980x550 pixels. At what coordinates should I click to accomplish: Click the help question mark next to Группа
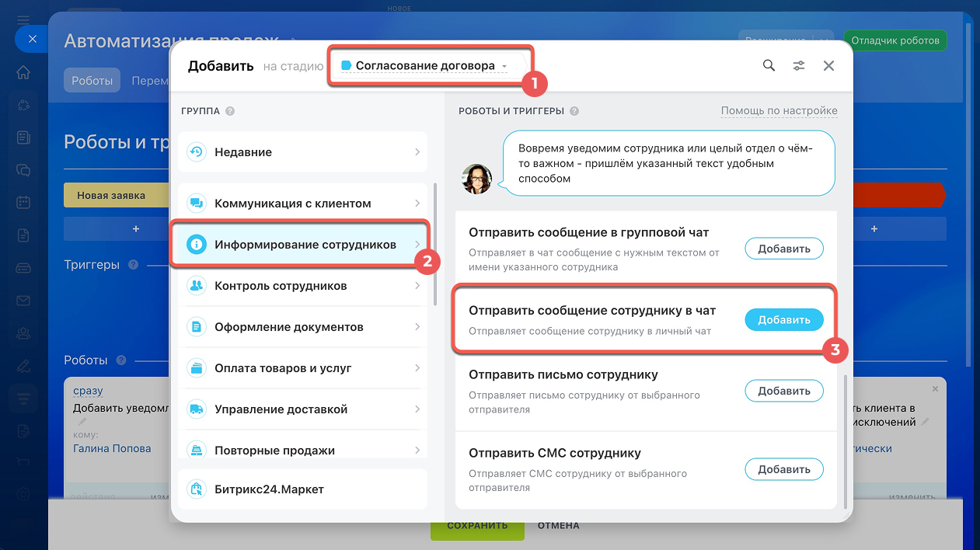click(x=230, y=111)
